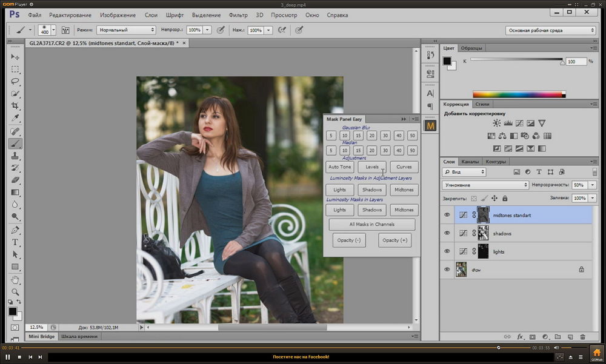The height and width of the screenshot is (364, 606).
Task: Select the Eyedropper tool
Action: click(x=15, y=117)
